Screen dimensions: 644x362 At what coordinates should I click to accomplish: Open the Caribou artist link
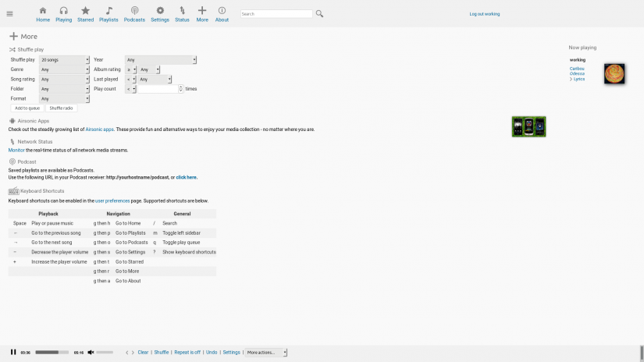[x=577, y=69]
